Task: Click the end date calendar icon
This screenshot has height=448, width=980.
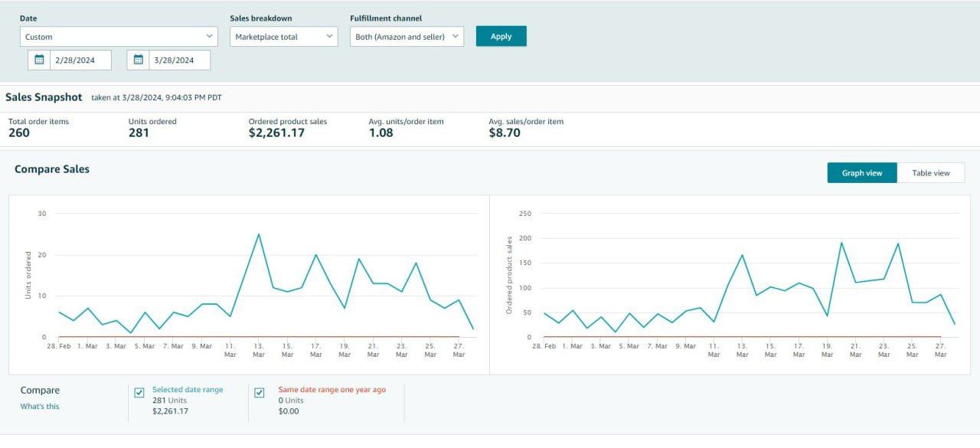Action: [138, 60]
